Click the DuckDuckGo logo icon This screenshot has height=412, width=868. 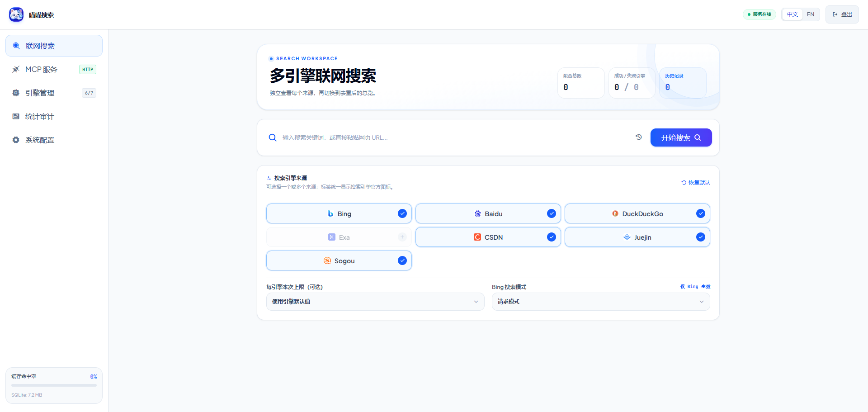click(615, 213)
